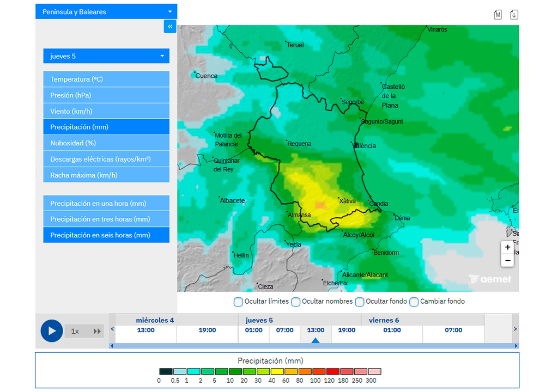Select Precipitación en una hora option

tap(106, 203)
